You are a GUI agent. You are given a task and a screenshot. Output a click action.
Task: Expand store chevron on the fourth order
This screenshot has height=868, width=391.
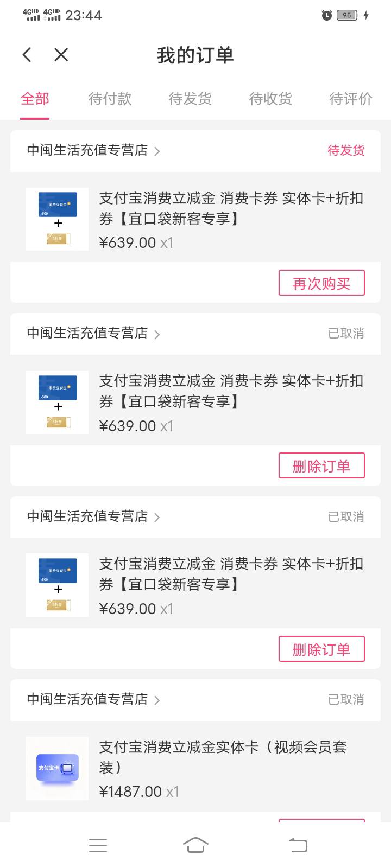click(157, 700)
